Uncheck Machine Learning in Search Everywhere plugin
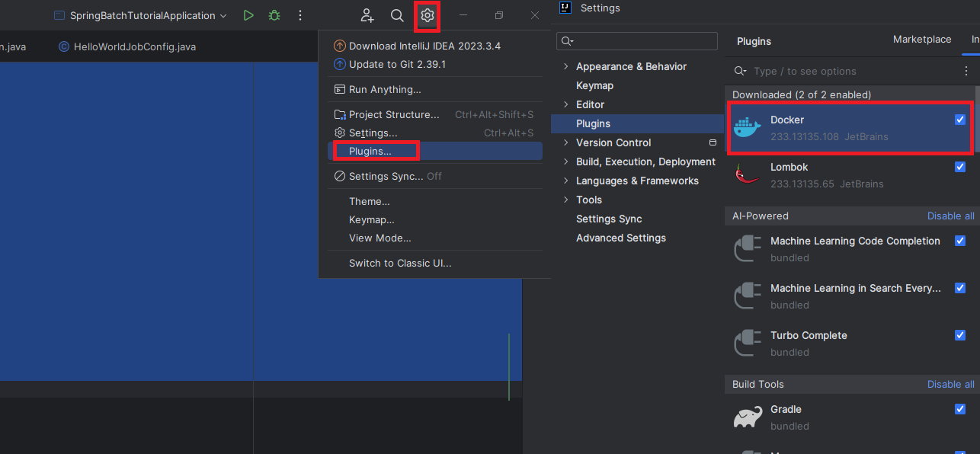980x454 pixels. tap(960, 288)
